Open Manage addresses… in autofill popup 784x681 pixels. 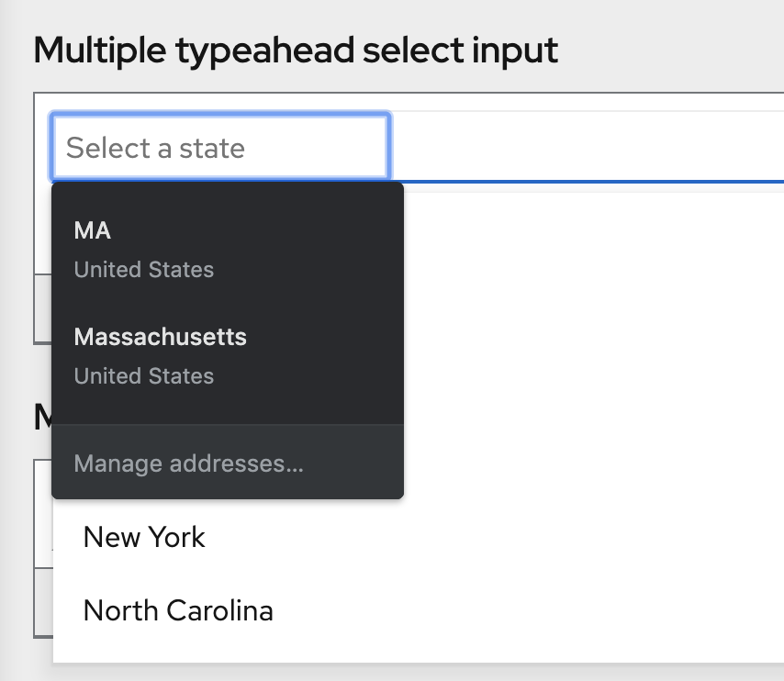coord(227,463)
